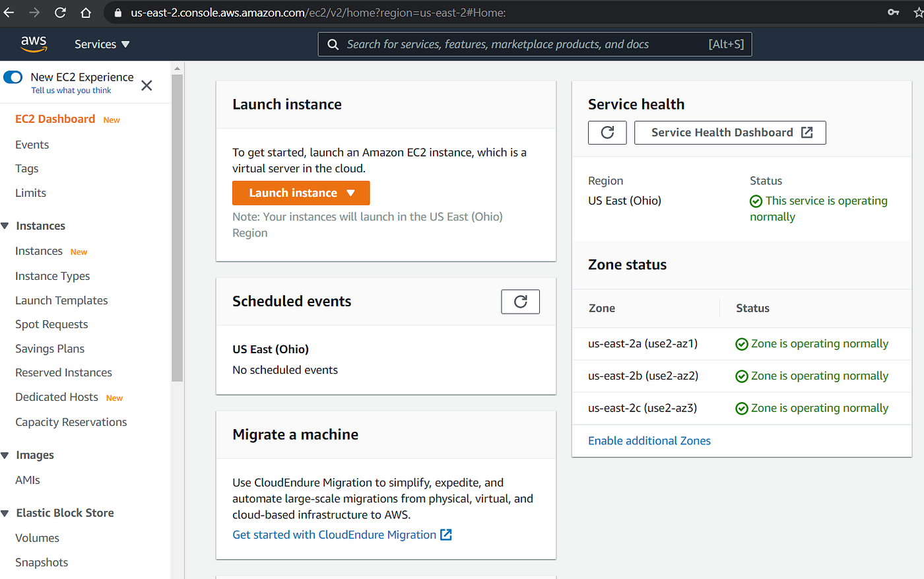
Task: Open Capacity Reservations in sidebar
Action: tap(71, 422)
